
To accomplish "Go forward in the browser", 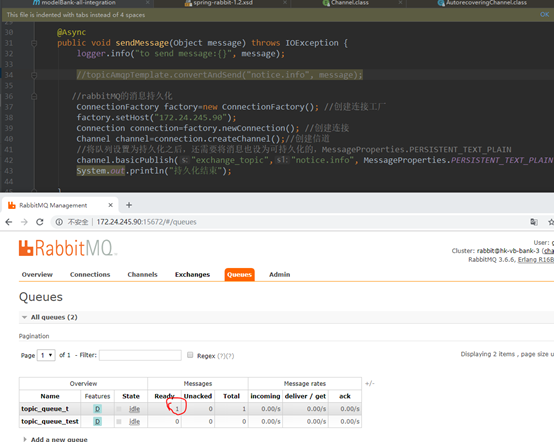I will [x=24, y=222].
